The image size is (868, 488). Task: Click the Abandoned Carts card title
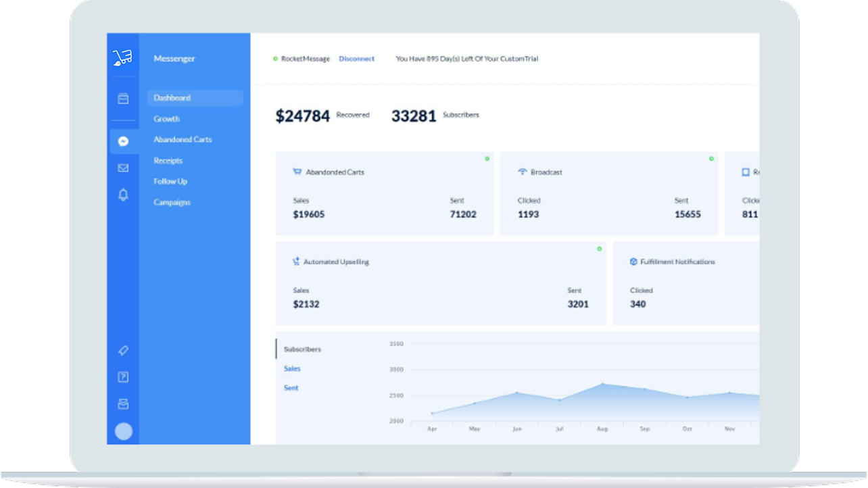[335, 172]
